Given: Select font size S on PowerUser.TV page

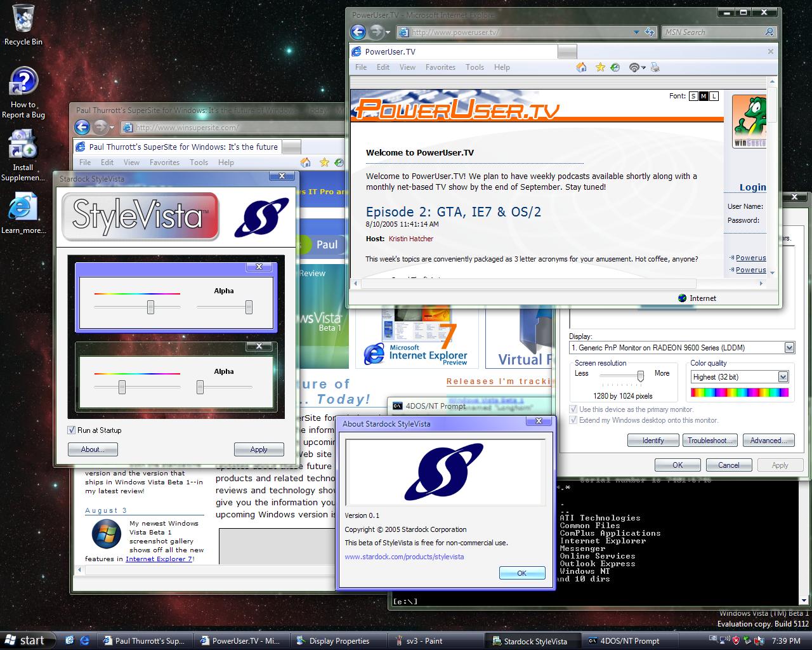Looking at the screenshot, I should [693, 96].
